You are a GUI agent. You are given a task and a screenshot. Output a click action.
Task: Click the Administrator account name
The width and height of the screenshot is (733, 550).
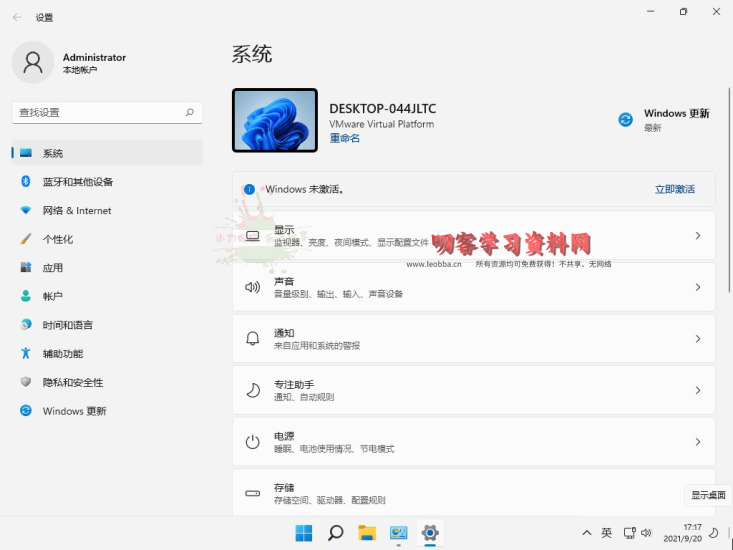tap(94, 57)
